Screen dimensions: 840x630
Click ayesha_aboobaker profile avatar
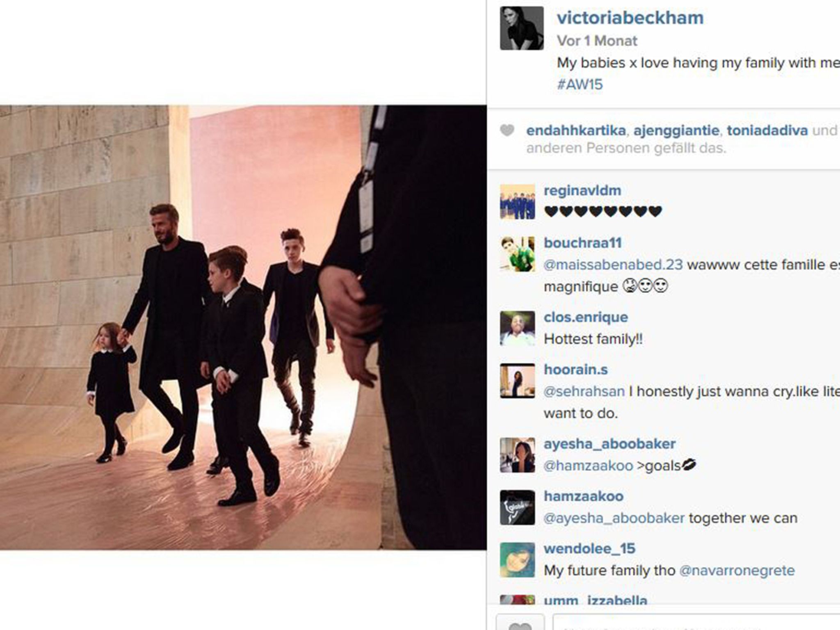point(518,455)
